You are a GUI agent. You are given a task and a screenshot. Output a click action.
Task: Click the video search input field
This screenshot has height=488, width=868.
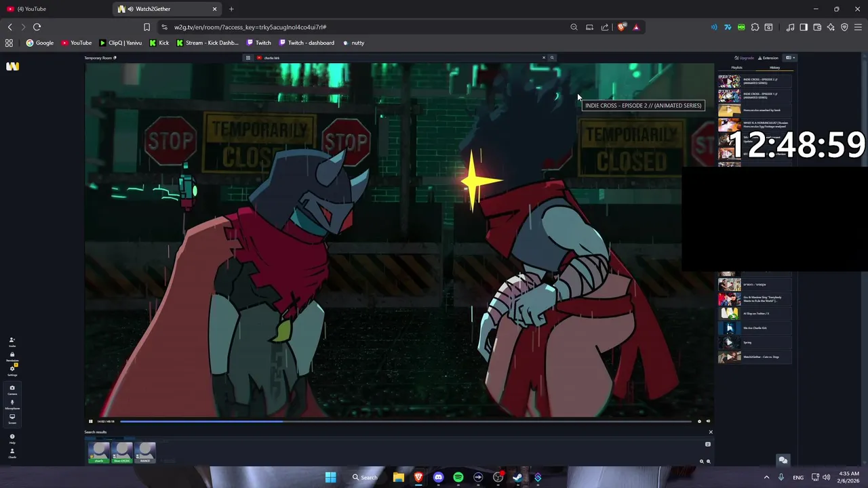point(400,58)
